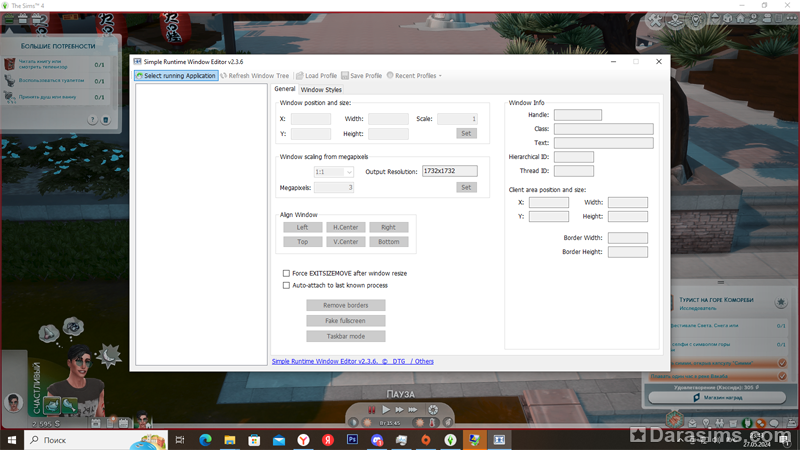This screenshot has width=800, height=450.
Task: Click Refresh Window Tree toolbar button
Action: [x=255, y=76]
